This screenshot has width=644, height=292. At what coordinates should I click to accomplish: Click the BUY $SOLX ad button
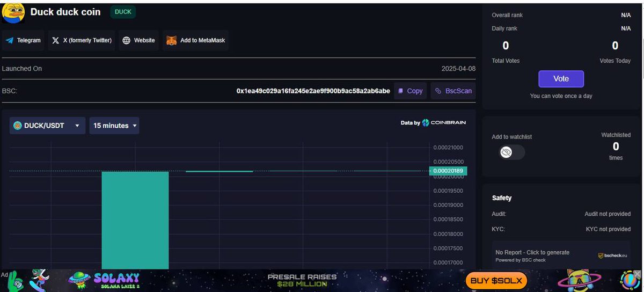(496, 280)
